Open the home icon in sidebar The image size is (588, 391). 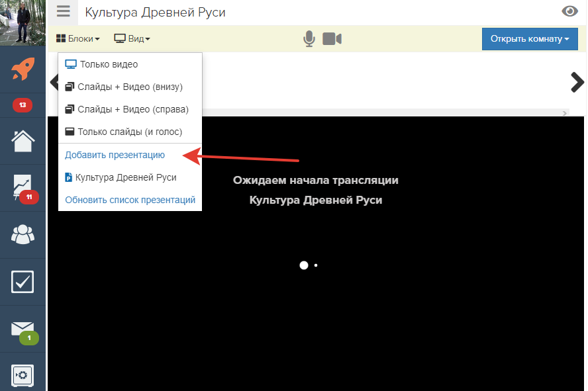point(23,140)
